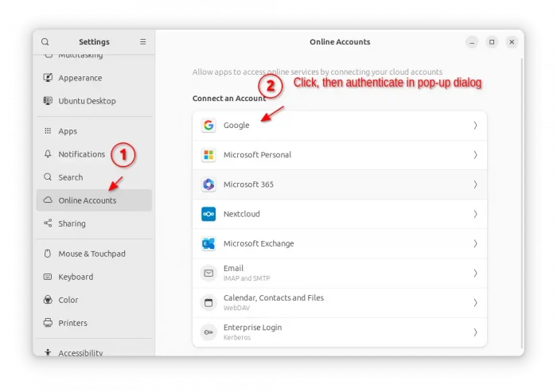This screenshot has width=557, height=392.
Task: Open the Settings hamburger menu
Action: point(143,42)
